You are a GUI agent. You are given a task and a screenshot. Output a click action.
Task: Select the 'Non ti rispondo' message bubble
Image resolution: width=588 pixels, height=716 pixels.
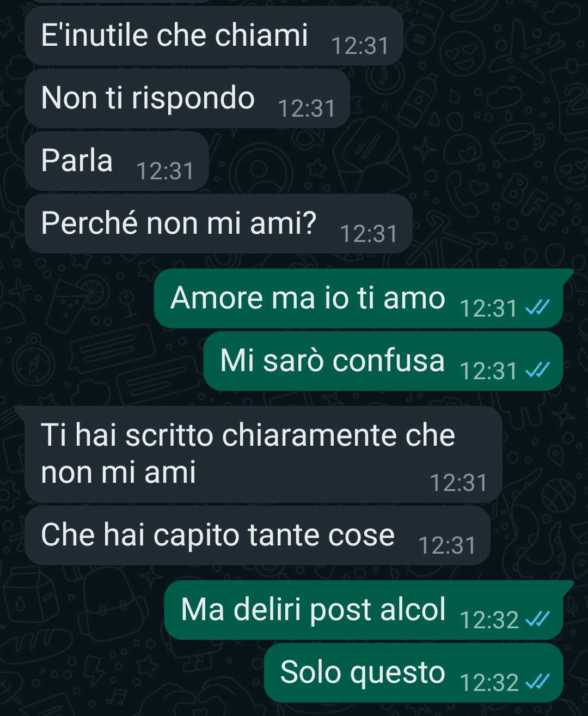click(187, 99)
